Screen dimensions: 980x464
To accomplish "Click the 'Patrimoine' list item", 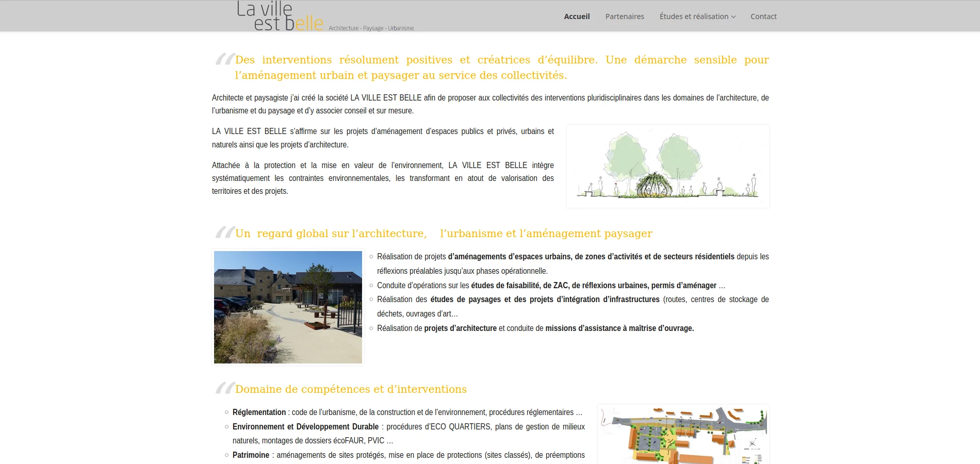I will click(x=409, y=455).
